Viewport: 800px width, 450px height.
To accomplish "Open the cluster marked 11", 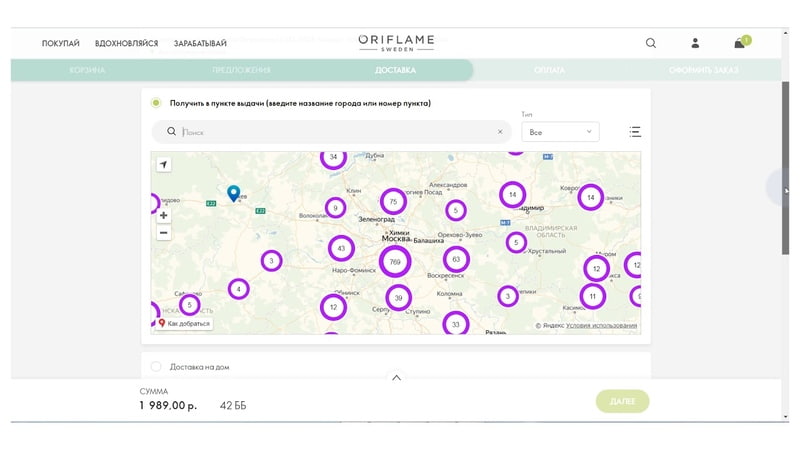I will pyautogui.click(x=592, y=296).
